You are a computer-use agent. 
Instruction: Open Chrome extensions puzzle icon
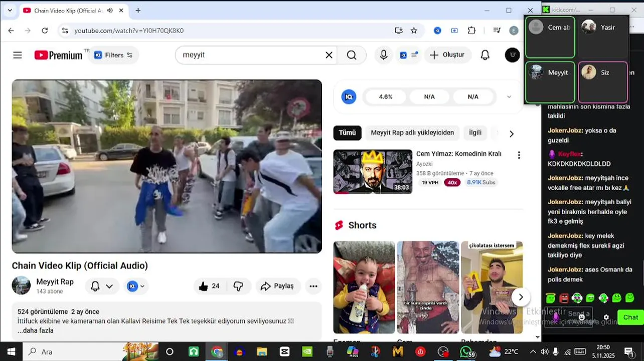click(x=471, y=31)
